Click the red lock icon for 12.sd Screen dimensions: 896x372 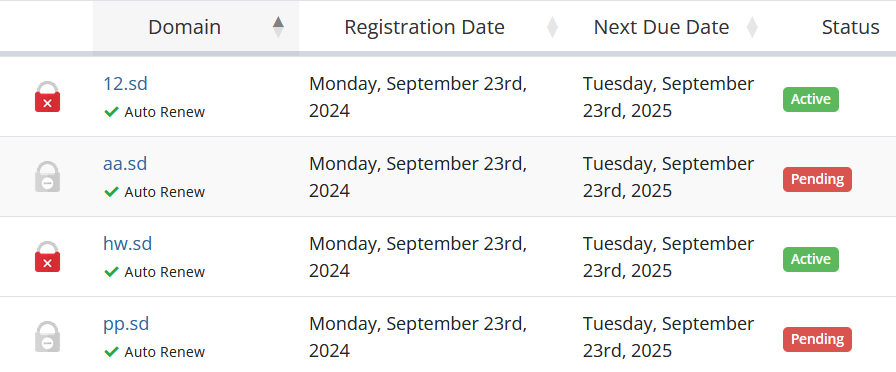click(47, 97)
